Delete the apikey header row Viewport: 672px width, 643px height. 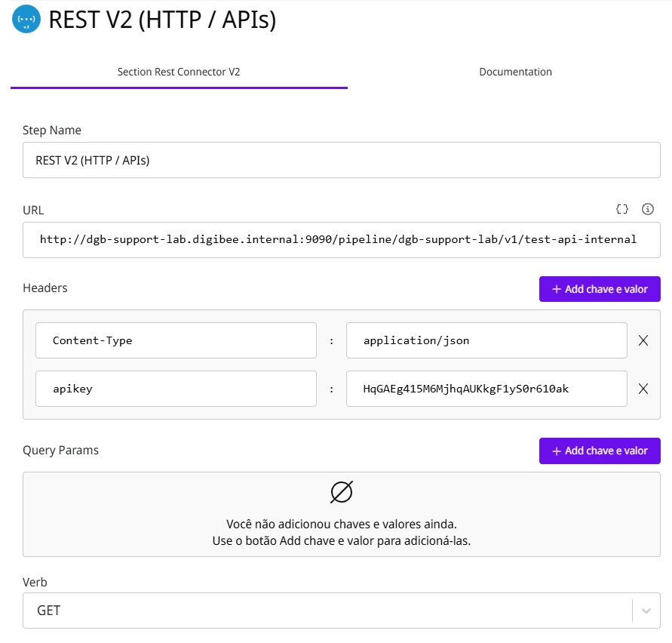click(643, 389)
